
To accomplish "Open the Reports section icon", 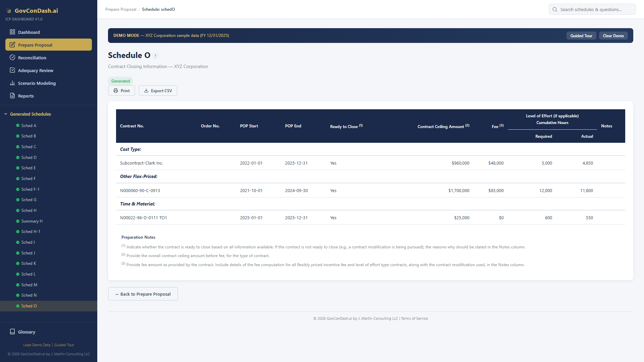I will coord(12,96).
